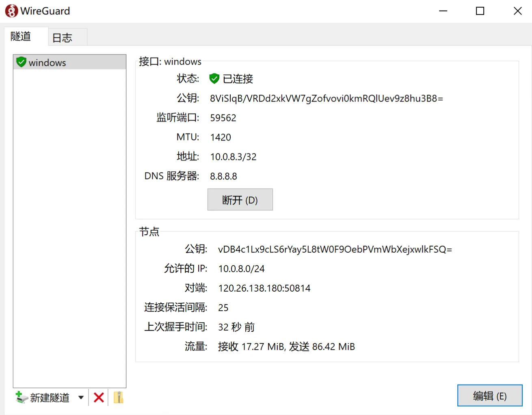The image size is (532, 415).
Task: Click the green shield next to 已连接
Action: coord(214,78)
